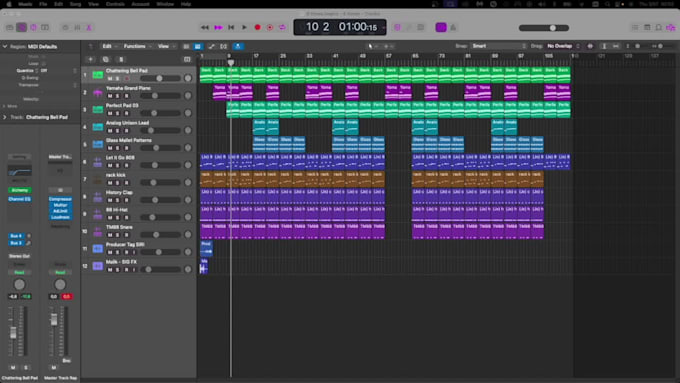The image size is (680, 383).
Task: Mute the Chattering Bell Pad track
Action: coord(110,79)
